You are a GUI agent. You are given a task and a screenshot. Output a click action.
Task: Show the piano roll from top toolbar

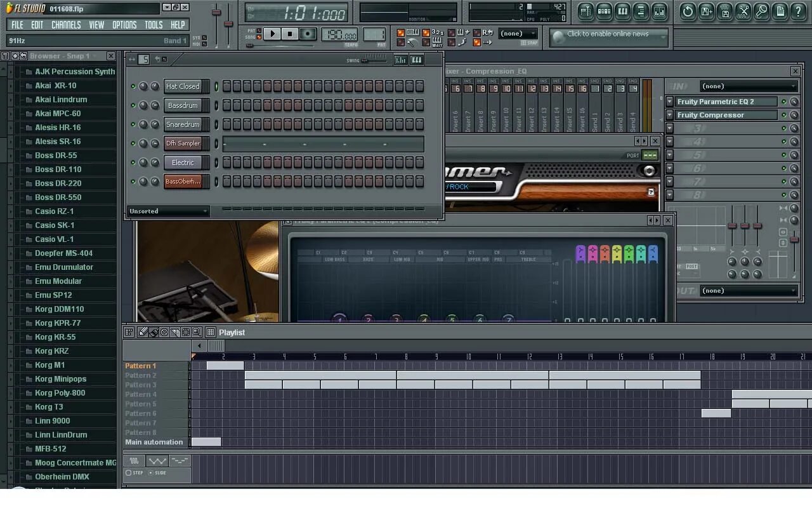click(x=622, y=11)
